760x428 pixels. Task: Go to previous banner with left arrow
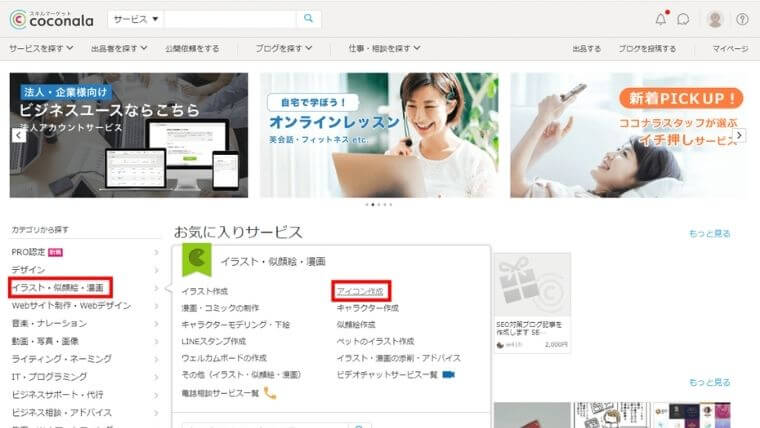point(18,135)
